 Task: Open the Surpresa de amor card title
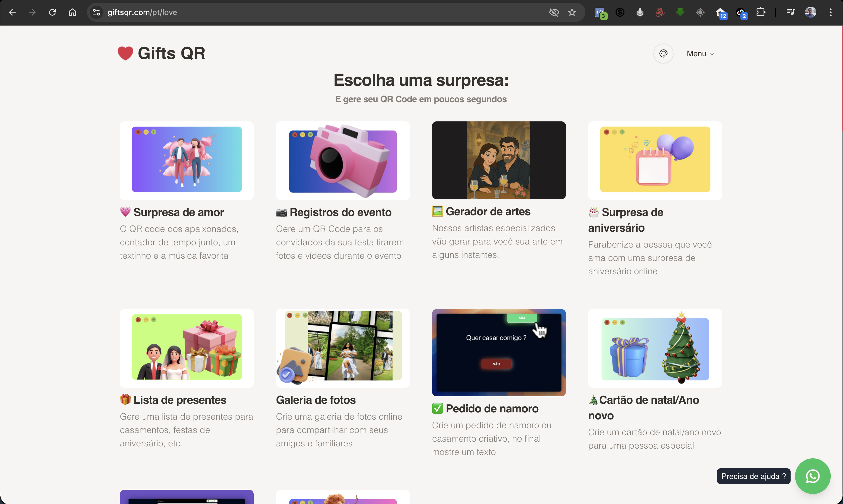coord(178,212)
